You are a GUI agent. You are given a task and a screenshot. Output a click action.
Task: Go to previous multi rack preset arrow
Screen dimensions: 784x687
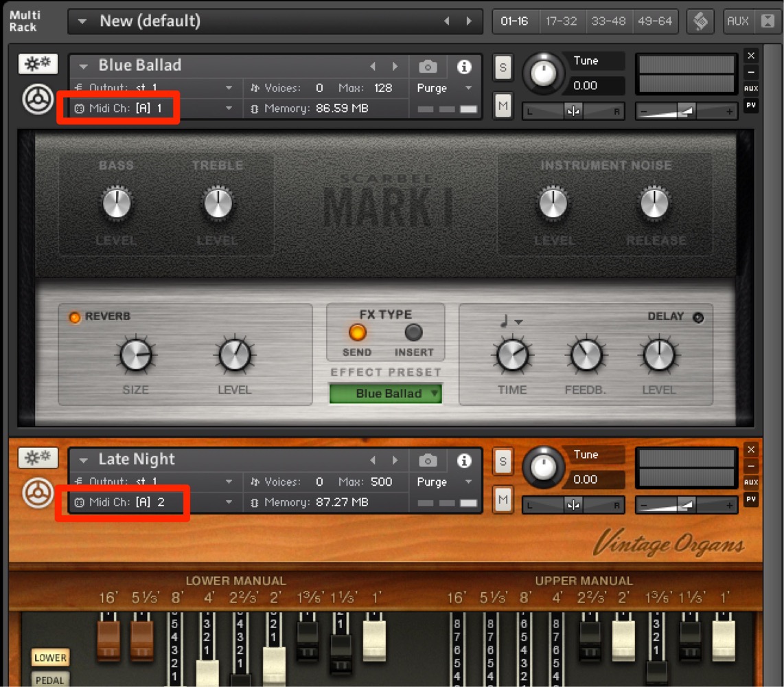446,21
